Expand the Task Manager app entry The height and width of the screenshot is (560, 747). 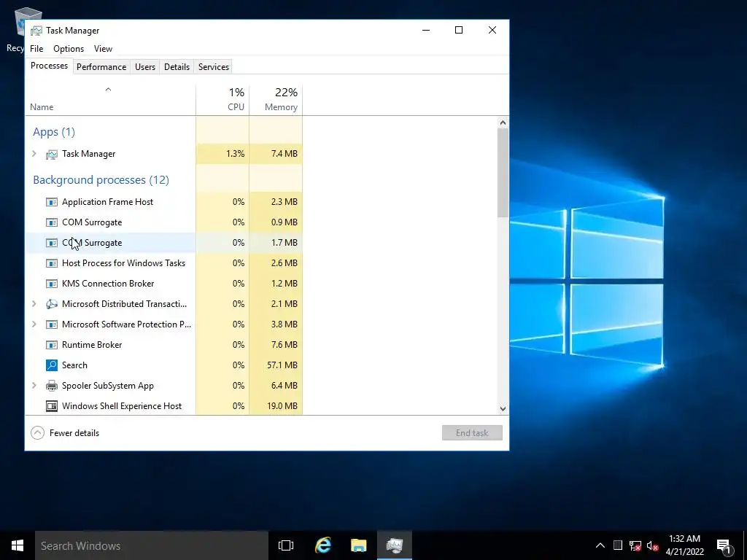(x=34, y=153)
